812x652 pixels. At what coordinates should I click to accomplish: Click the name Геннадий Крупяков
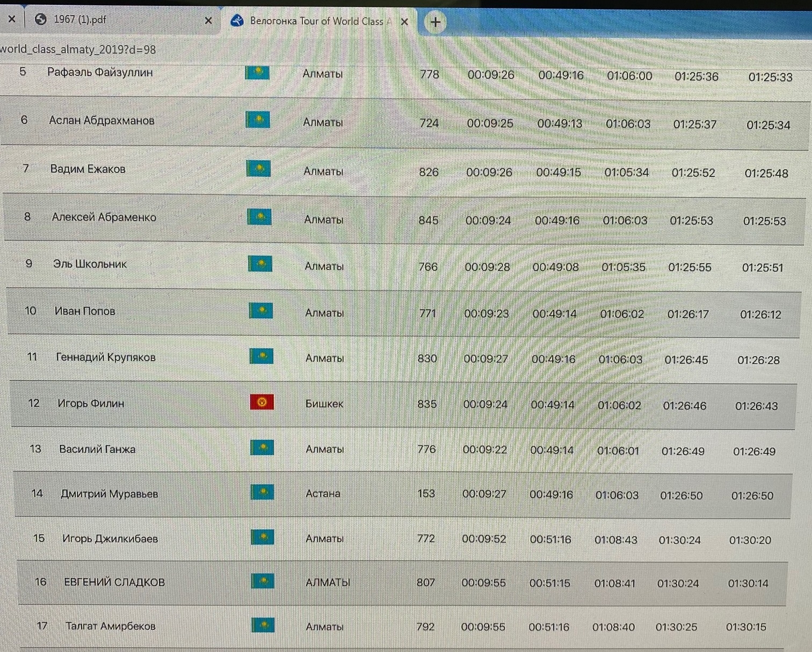point(105,357)
